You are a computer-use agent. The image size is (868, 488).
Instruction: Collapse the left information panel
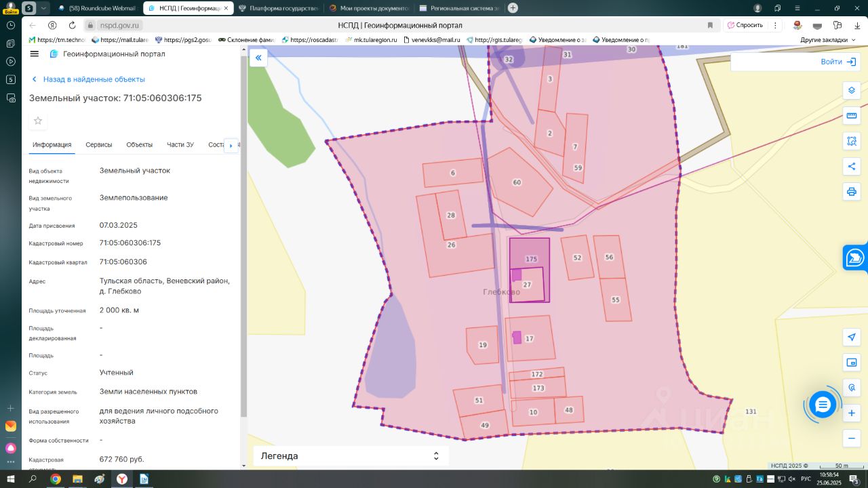pyautogui.click(x=258, y=58)
